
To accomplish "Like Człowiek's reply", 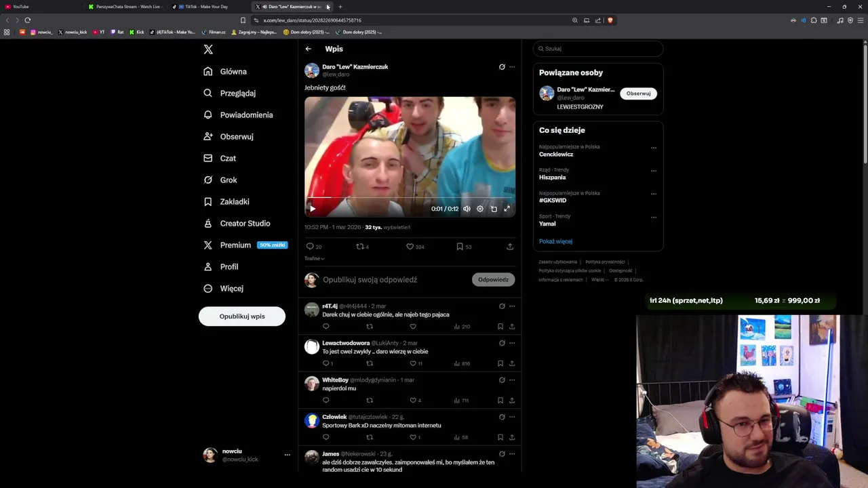I will [x=412, y=437].
